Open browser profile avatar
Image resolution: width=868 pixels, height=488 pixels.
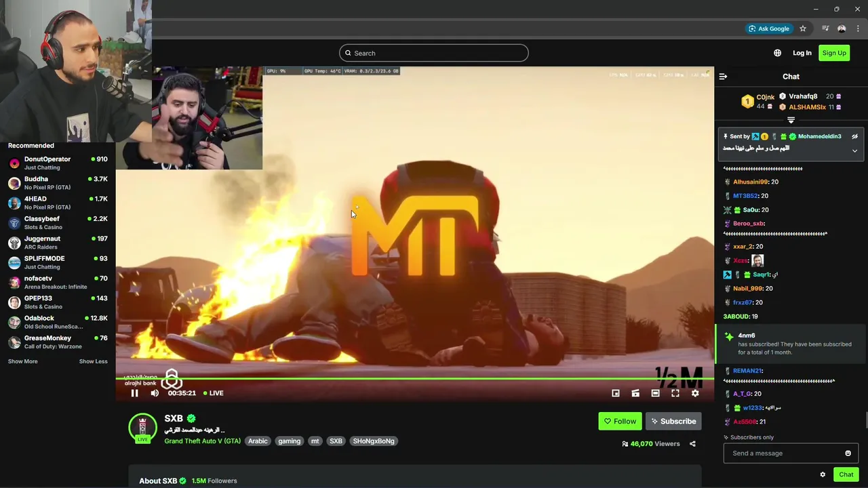point(842,28)
